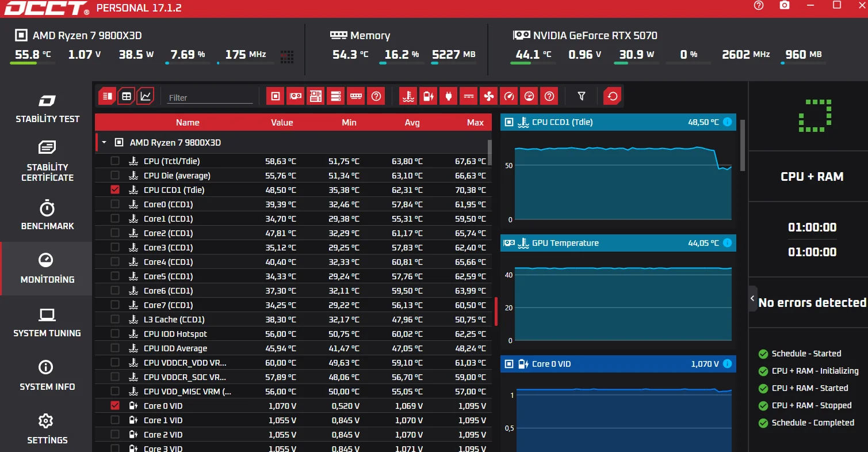
Task: Enable the CPU Die (average) checkbox
Action: pos(115,175)
